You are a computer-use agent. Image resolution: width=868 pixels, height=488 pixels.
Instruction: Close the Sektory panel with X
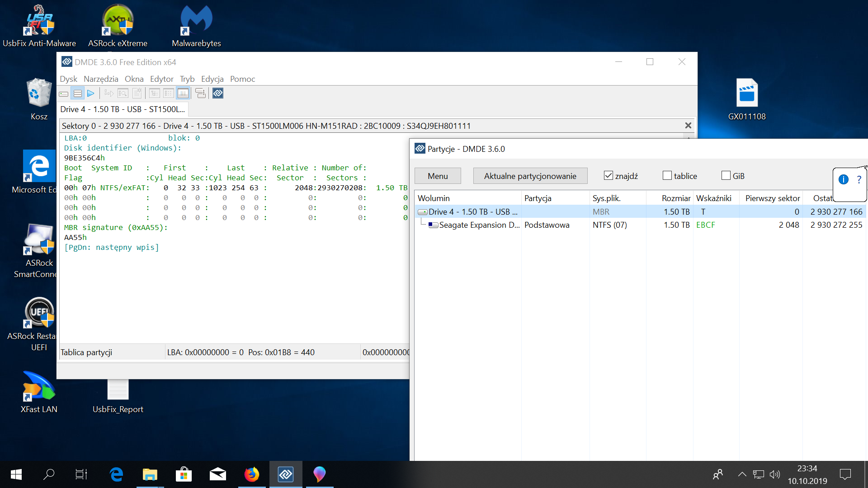click(688, 126)
